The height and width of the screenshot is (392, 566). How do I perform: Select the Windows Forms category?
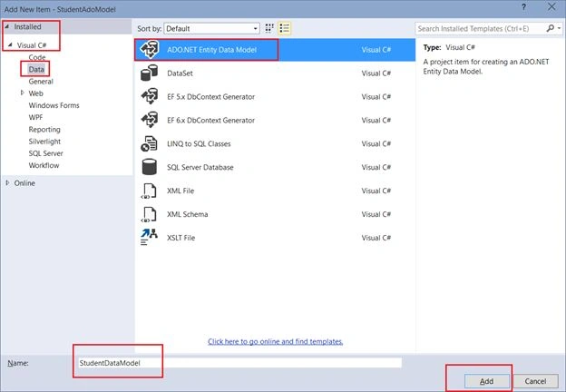[54, 105]
